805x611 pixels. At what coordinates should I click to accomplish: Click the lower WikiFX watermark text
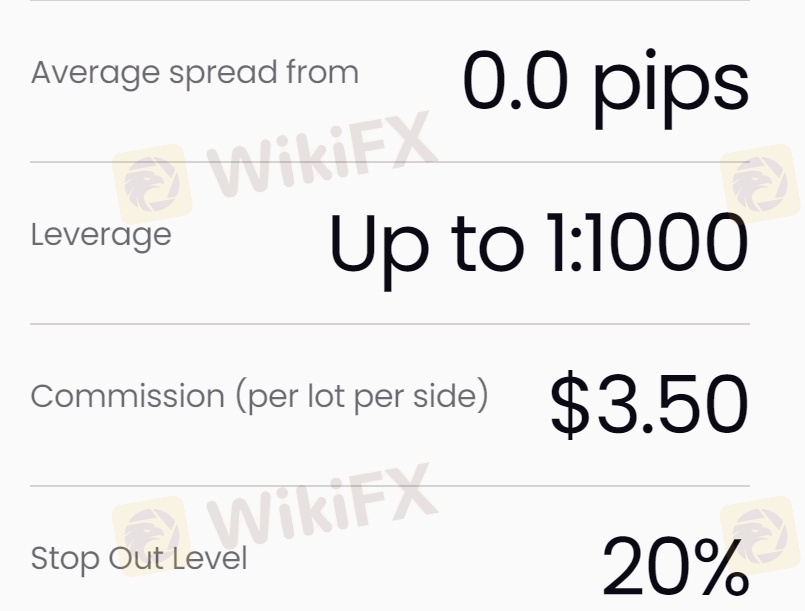[x=322, y=506]
